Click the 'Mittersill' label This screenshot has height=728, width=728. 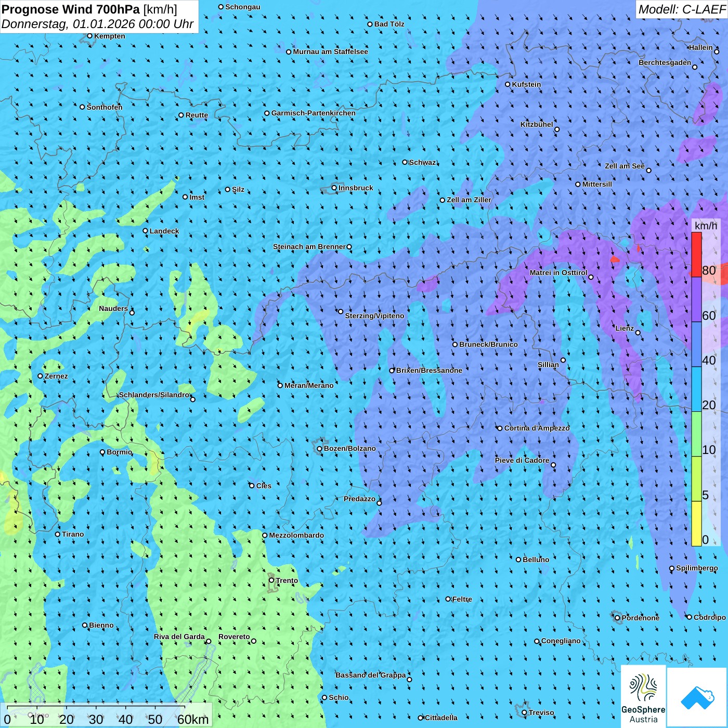[x=597, y=184]
